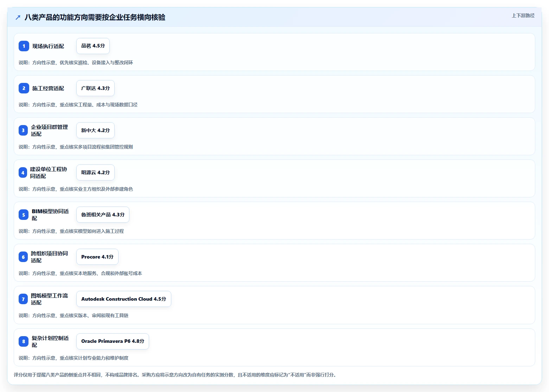
Task: Click the note about 版本、审阅和现有工具链
Action: 74,315
